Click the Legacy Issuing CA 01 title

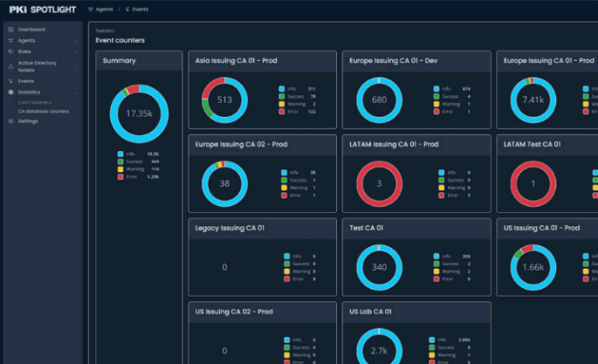[x=230, y=228]
